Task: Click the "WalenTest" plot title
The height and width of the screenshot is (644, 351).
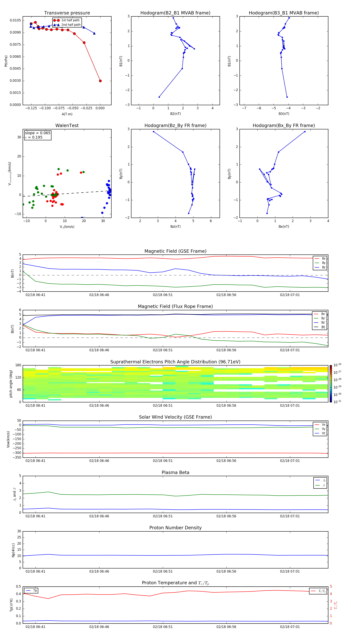Action: (x=67, y=125)
